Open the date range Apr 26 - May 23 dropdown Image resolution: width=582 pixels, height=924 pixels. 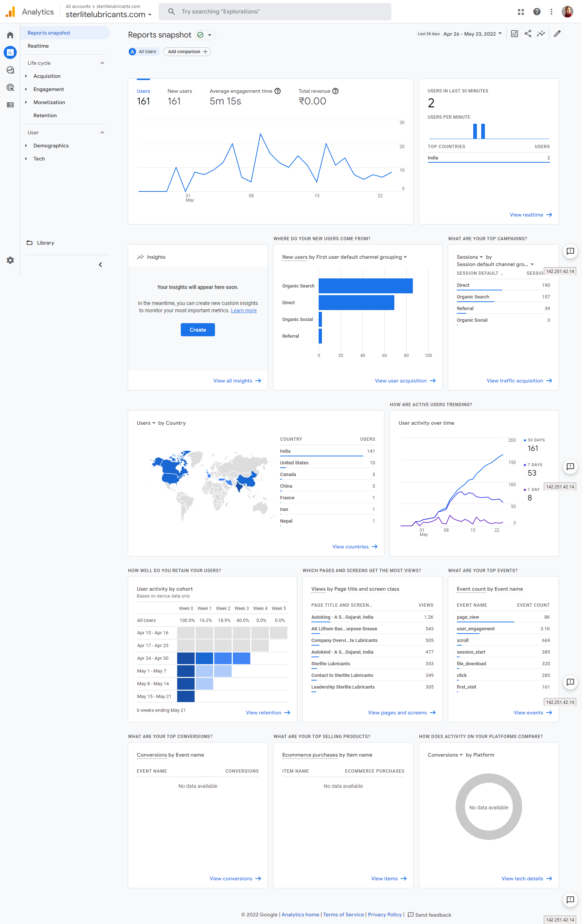472,34
